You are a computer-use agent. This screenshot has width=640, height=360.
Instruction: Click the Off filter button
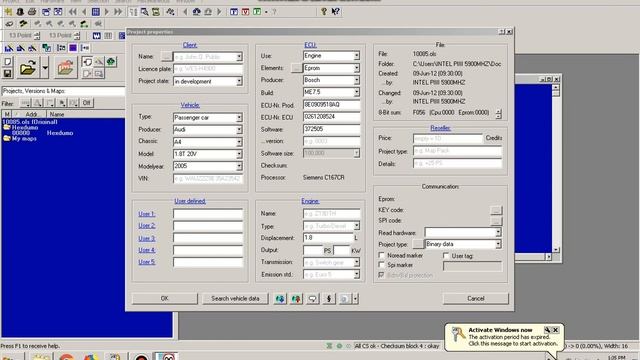coord(87,103)
